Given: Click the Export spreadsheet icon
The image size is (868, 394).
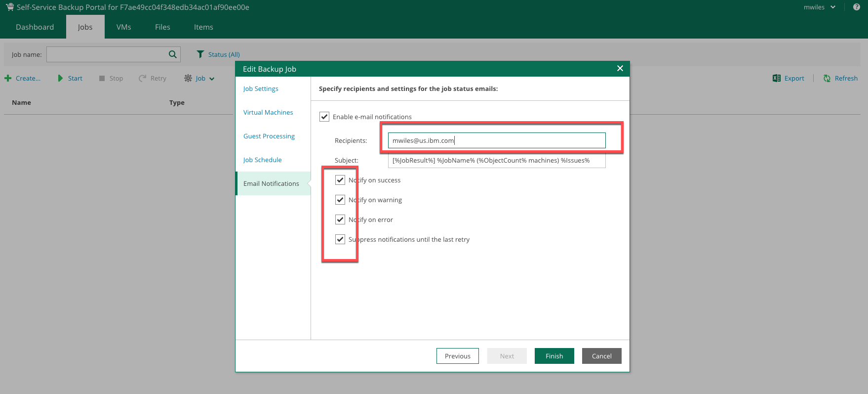Looking at the screenshot, I should pos(777,78).
